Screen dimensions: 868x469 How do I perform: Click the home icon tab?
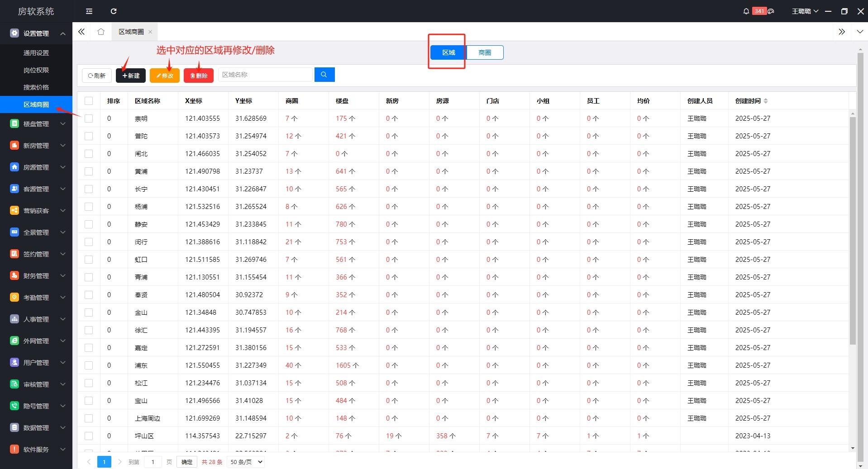click(101, 32)
